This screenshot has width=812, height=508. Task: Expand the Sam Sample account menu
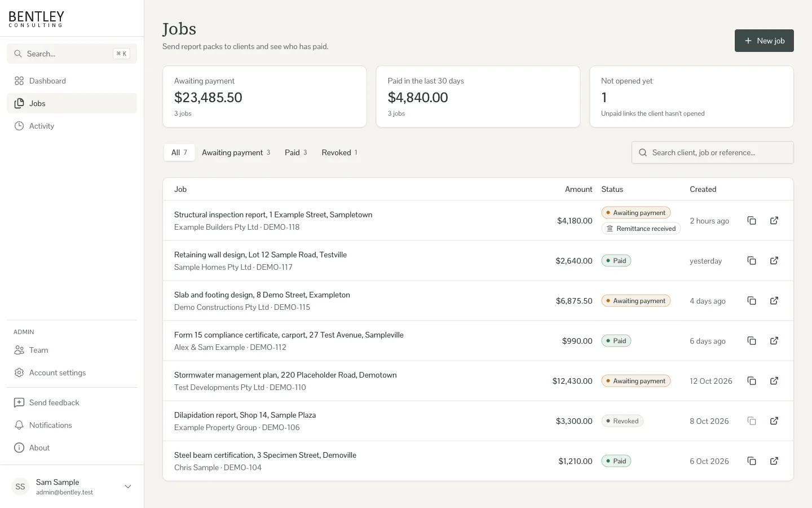[72, 487]
